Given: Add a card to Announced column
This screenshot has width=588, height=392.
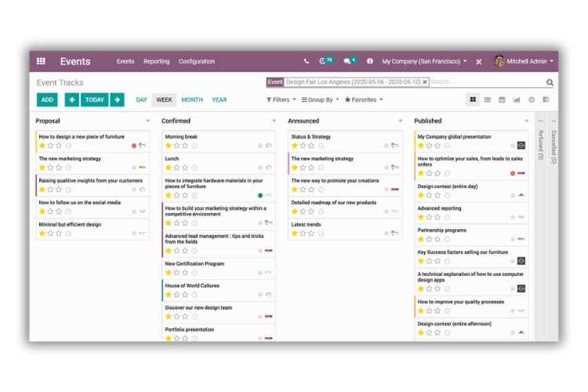Looking at the screenshot, I should click(x=400, y=121).
